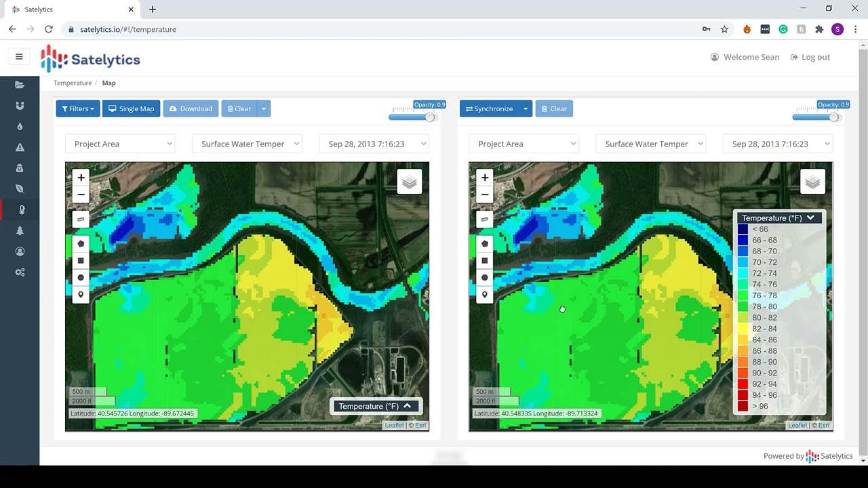
Task: Open the layers control on right map
Action: click(x=812, y=182)
